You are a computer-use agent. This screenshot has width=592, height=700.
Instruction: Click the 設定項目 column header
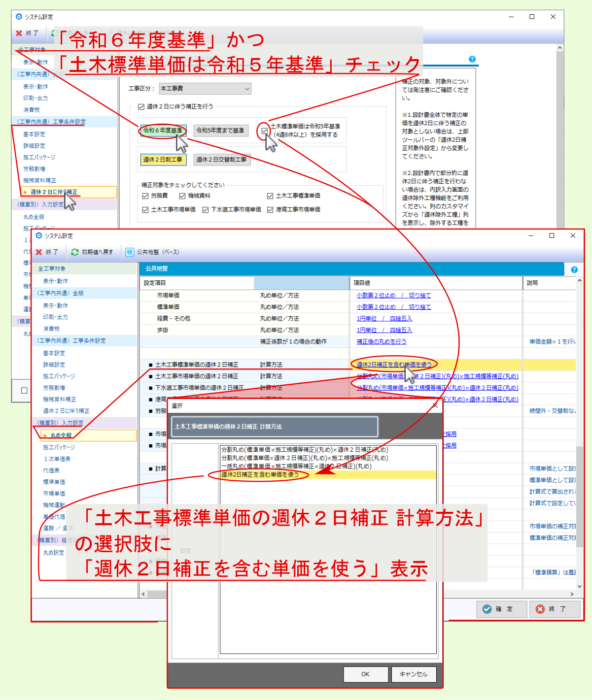tap(197, 283)
